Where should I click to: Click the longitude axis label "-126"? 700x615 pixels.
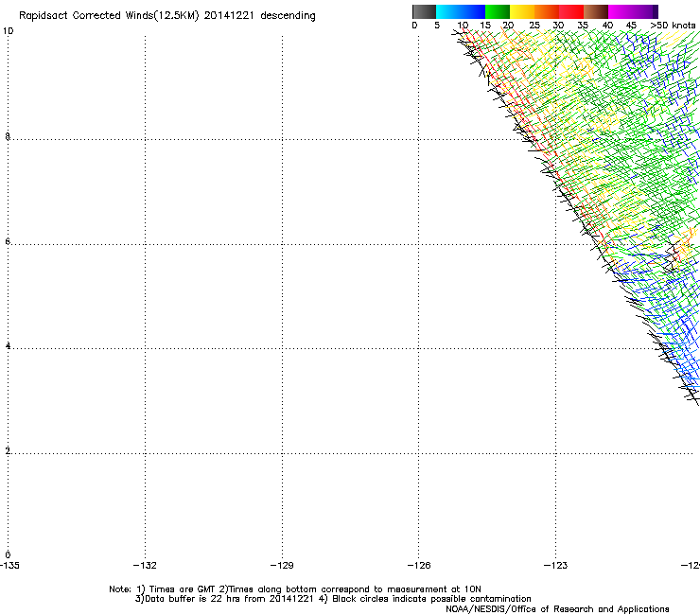(x=419, y=566)
